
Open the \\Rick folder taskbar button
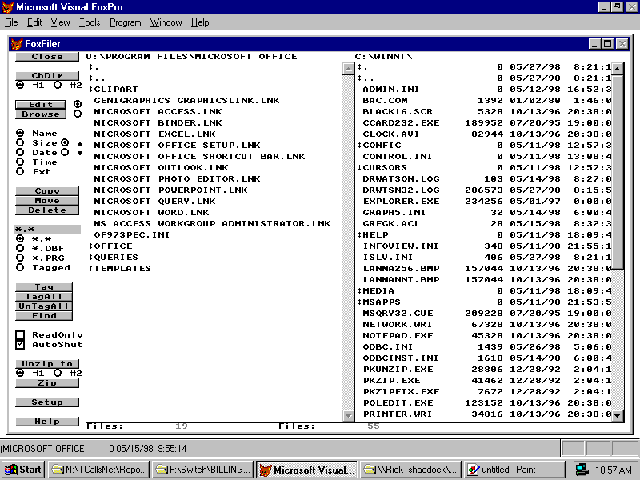click(411, 470)
